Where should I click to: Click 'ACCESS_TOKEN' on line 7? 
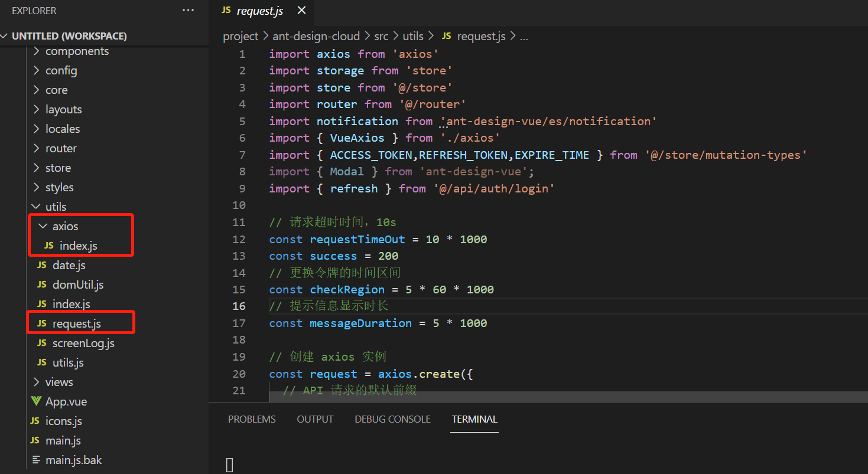tap(371, 155)
